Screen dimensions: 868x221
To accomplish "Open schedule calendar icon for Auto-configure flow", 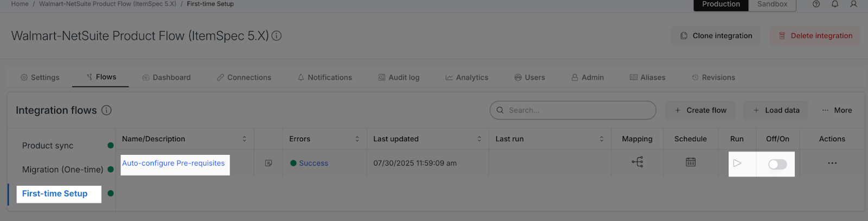I will pos(691,162).
